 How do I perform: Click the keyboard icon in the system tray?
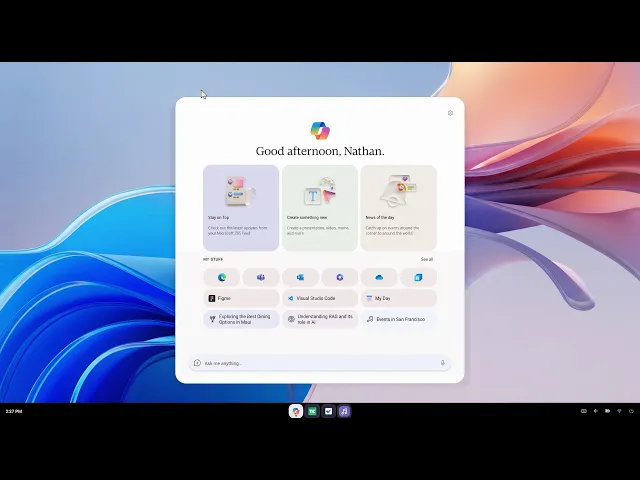pos(584,411)
